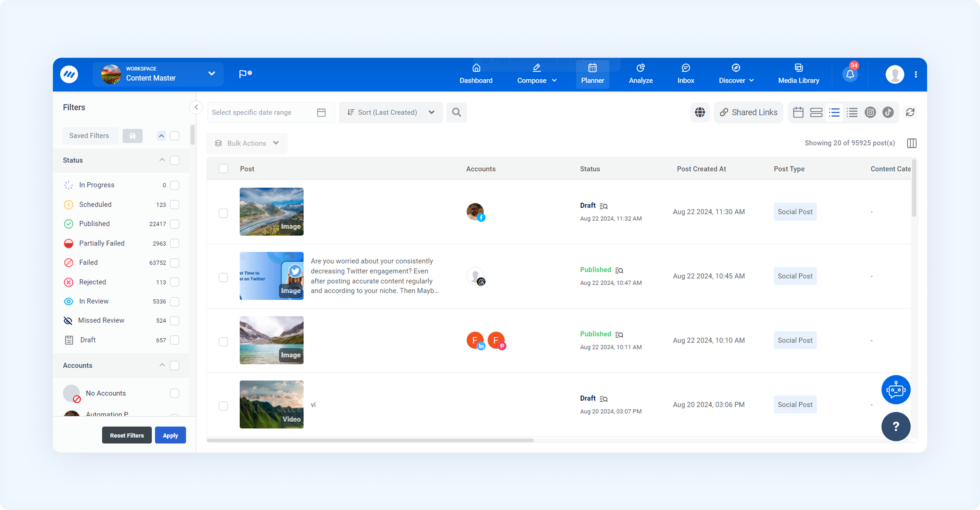The image size is (980, 510).
Task: Switch to calendar view icon
Action: (798, 112)
